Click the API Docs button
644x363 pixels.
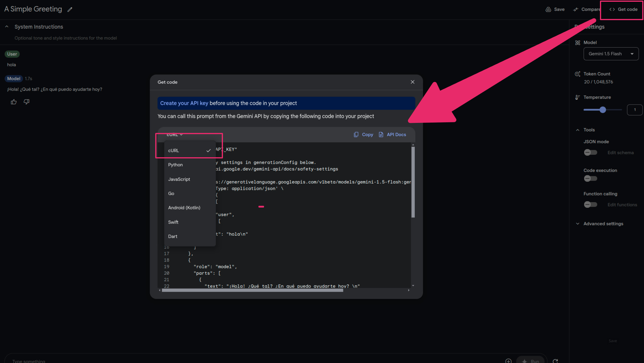click(393, 135)
